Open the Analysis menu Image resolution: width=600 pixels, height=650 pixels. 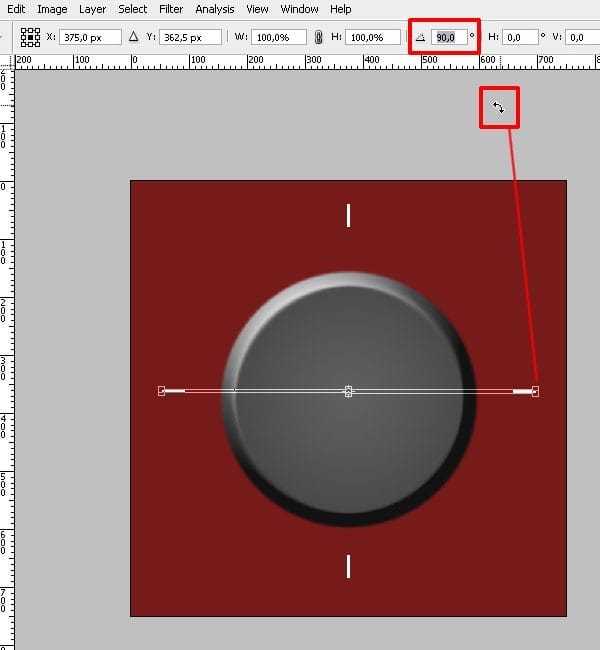215,9
